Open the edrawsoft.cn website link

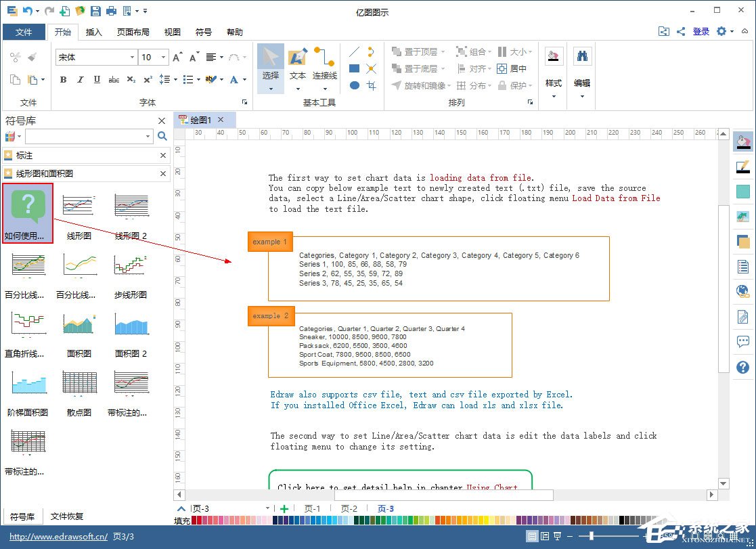(x=58, y=537)
